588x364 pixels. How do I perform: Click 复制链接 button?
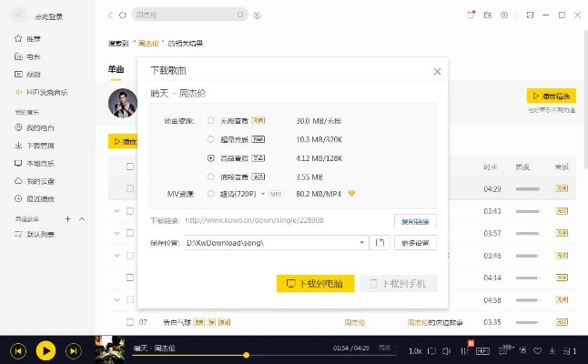click(415, 221)
